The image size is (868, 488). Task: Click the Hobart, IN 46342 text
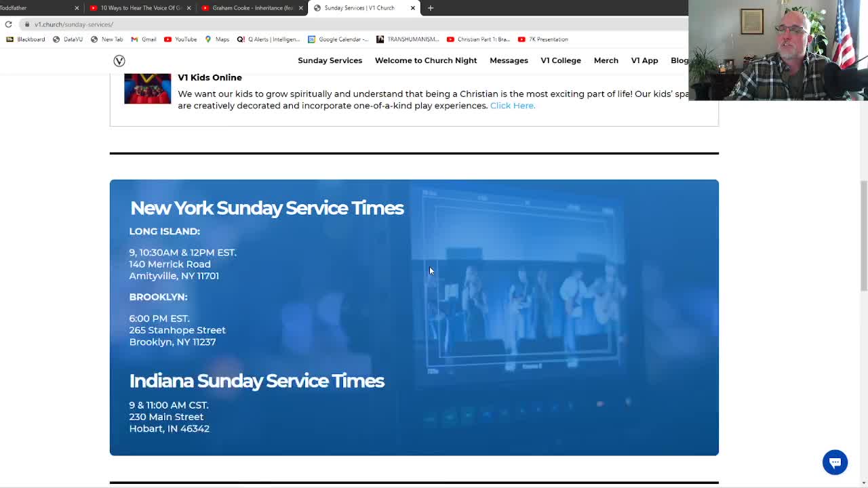coord(170,428)
